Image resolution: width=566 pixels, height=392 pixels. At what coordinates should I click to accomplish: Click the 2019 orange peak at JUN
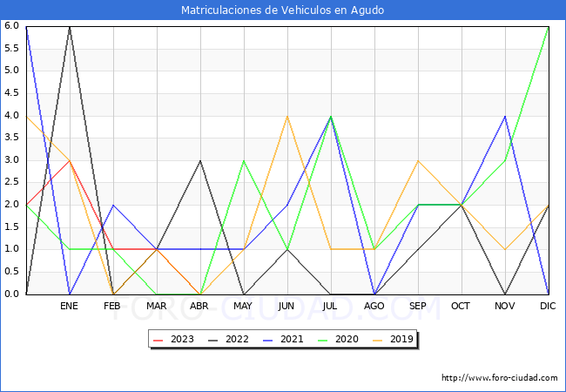point(287,116)
